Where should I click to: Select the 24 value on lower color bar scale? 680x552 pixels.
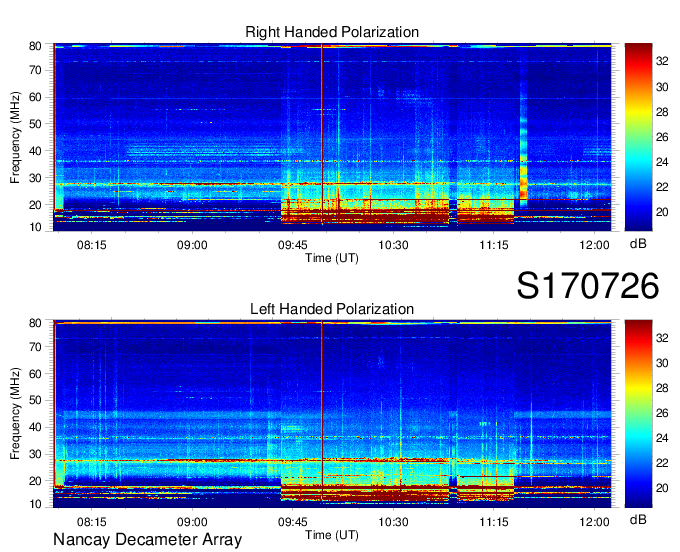662,438
